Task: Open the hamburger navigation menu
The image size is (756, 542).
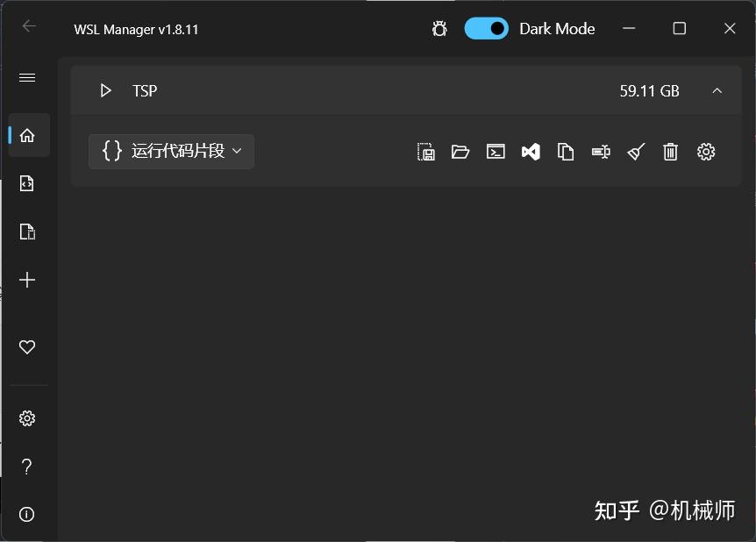Action: (x=26, y=77)
